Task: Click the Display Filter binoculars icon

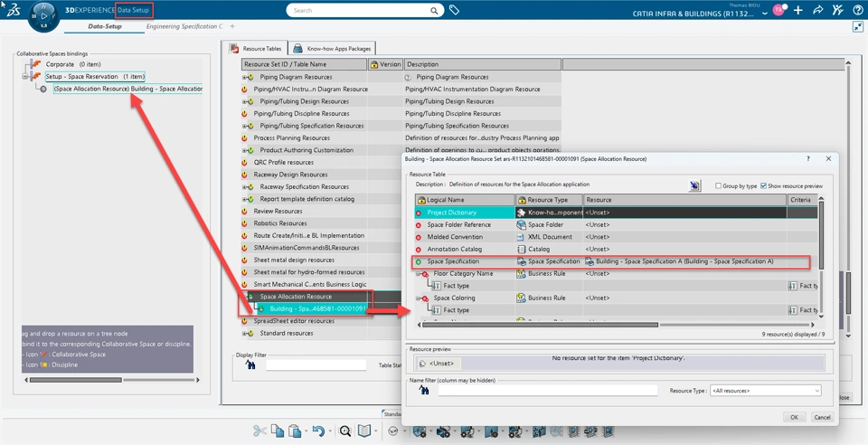Action: click(x=250, y=365)
